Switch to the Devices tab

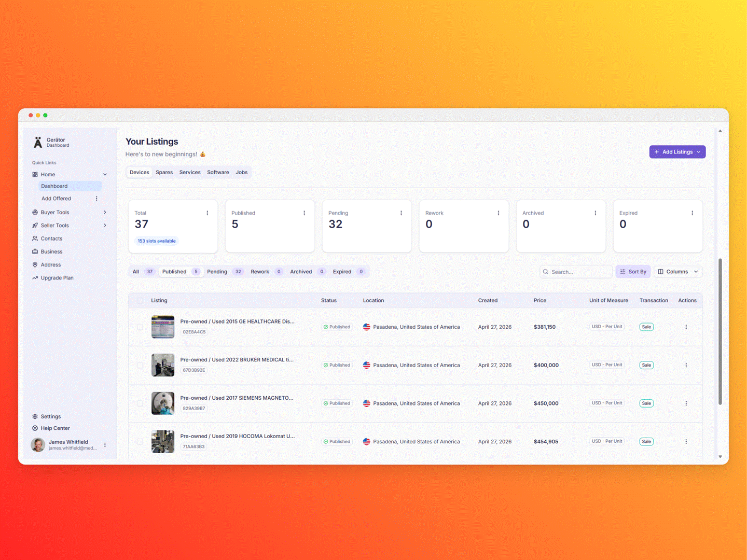pyautogui.click(x=139, y=173)
